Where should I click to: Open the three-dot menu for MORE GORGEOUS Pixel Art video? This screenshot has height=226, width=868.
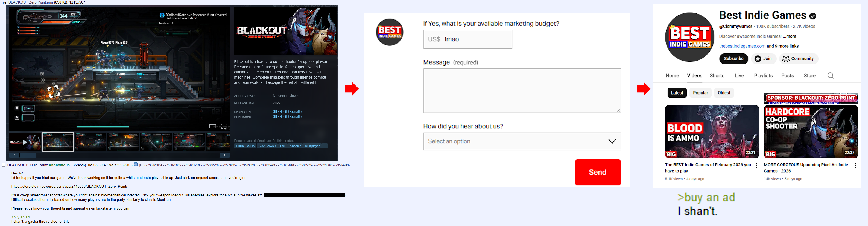click(x=855, y=166)
